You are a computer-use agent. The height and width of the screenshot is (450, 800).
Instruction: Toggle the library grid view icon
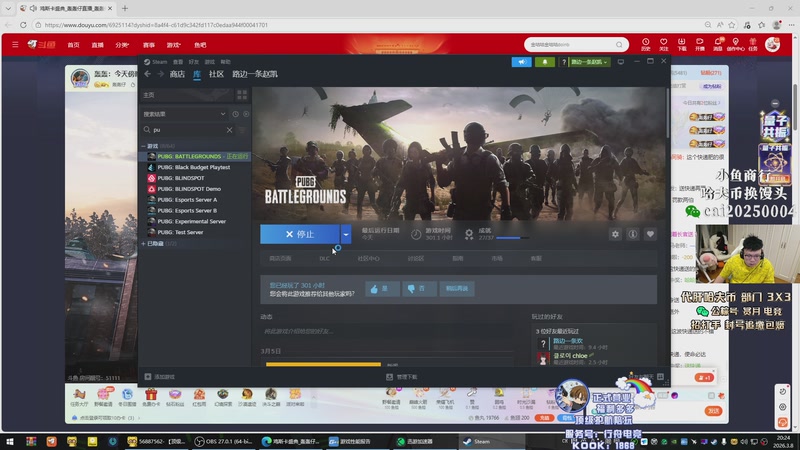tap(242, 95)
